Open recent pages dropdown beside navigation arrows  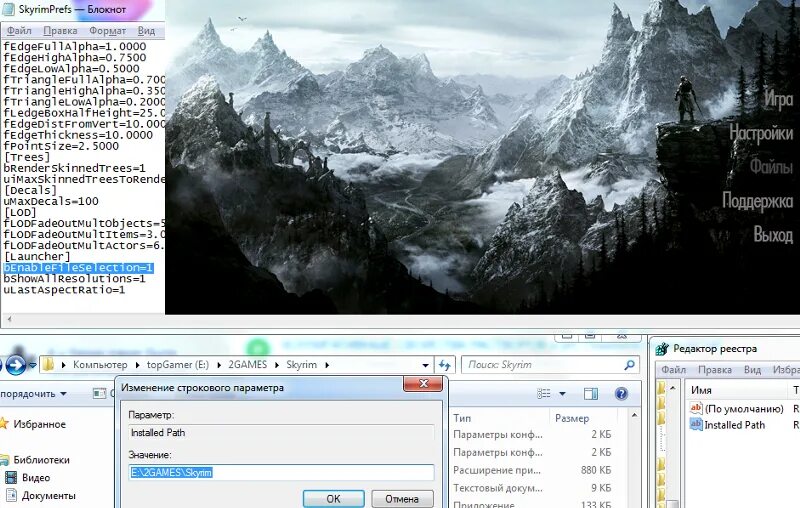(x=33, y=365)
